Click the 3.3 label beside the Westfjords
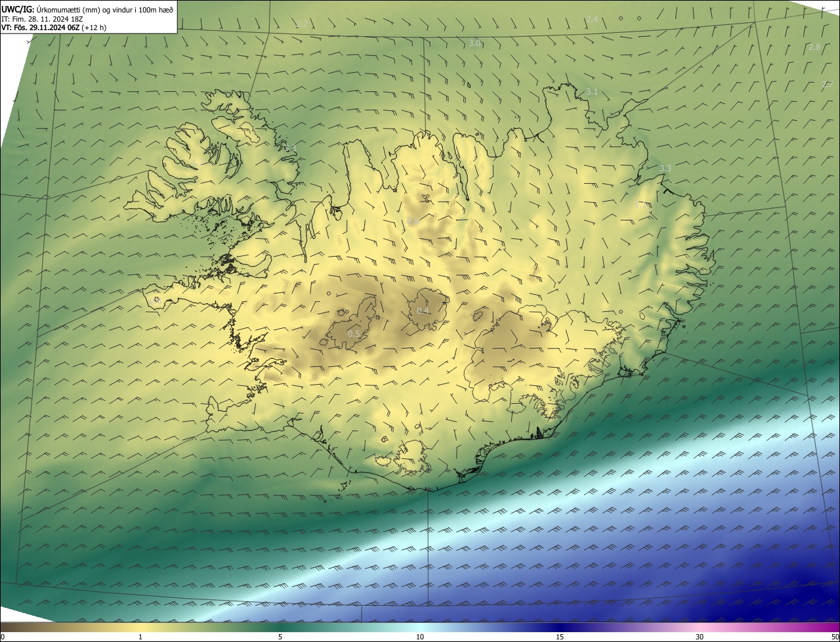 pyautogui.click(x=291, y=147)
